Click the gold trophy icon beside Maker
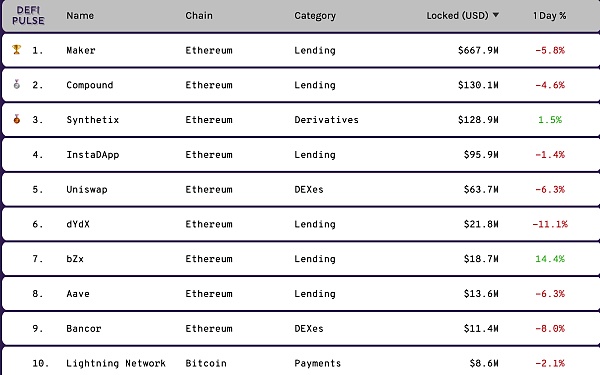Screen dimensions: 600x375 [x=16, y=50]
